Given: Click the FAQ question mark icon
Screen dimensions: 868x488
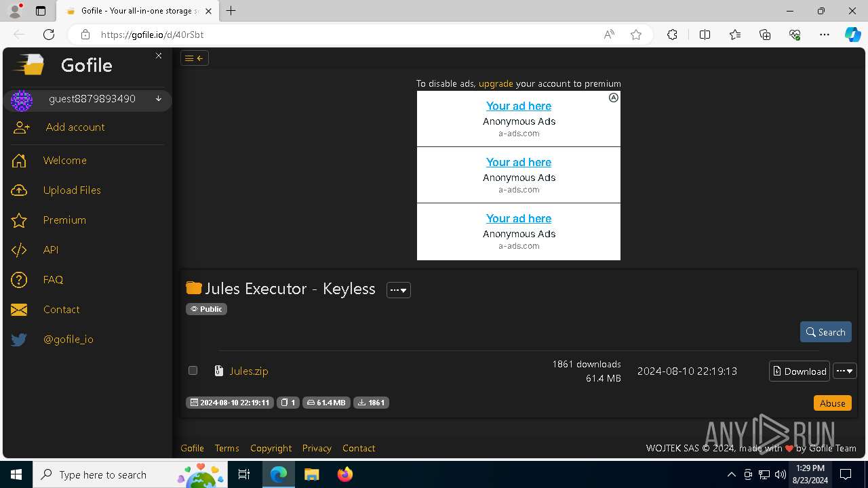Looking at the screenshot, I should (x=19, y=280).
